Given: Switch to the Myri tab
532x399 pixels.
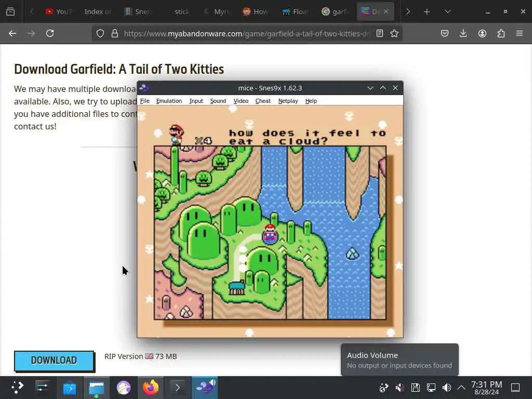Looking at the screenshot, I should coord(217,11).
